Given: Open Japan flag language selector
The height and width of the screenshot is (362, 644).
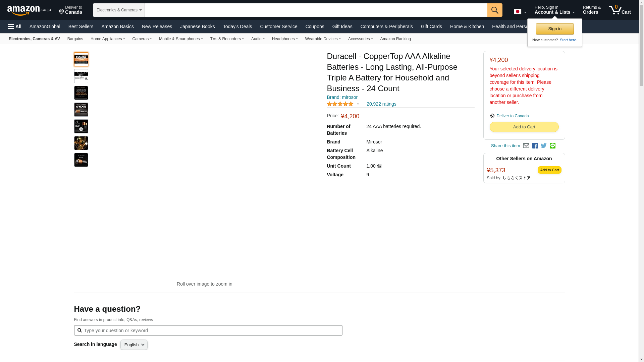Looking at the screenshot, I should coord(520,12).
